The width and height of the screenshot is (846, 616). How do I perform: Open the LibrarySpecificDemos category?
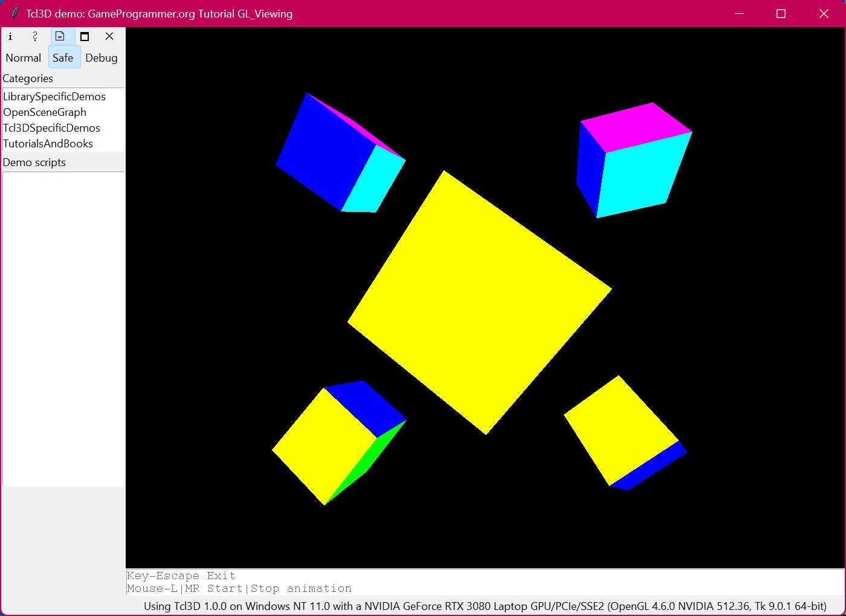pos(54,97)
